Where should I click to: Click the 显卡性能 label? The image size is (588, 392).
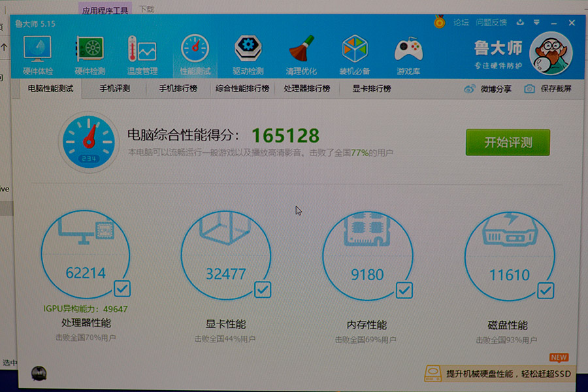[x=226, y=324]
